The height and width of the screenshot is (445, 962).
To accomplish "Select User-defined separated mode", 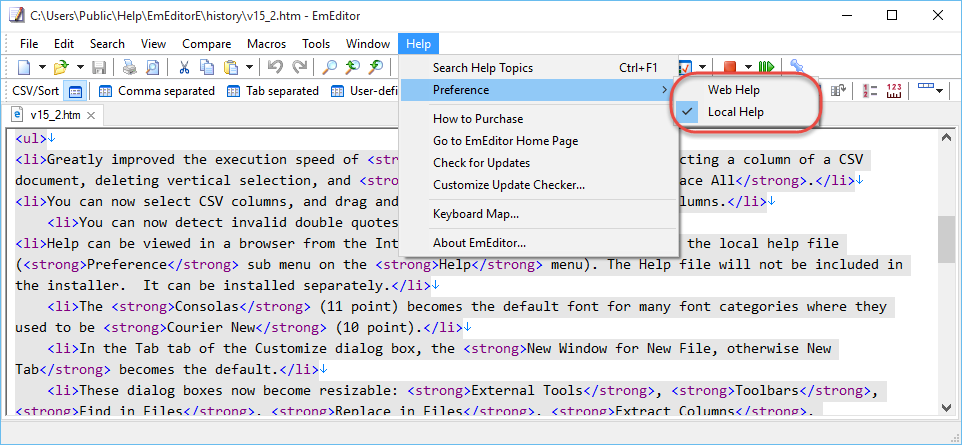I will tap(364, 91).
